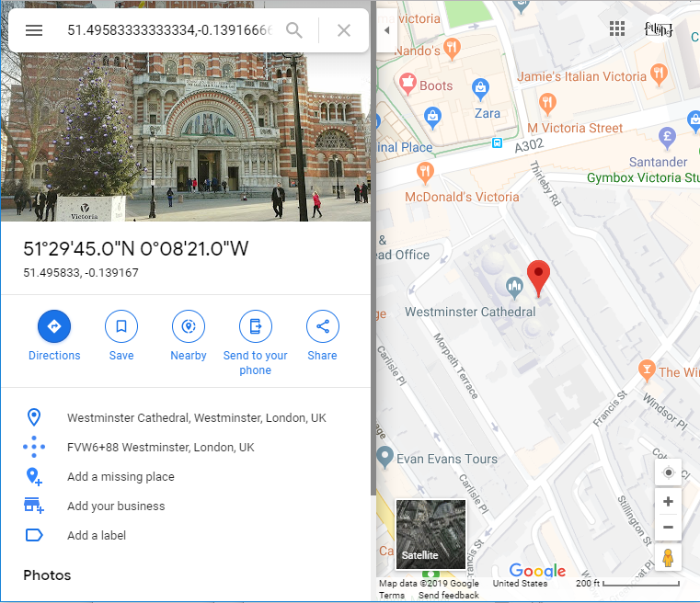Click M Victoria Street restaurant marker
The height and width of the screenshot is (603, 700).
pyautogui.click(x=547, y=104)
